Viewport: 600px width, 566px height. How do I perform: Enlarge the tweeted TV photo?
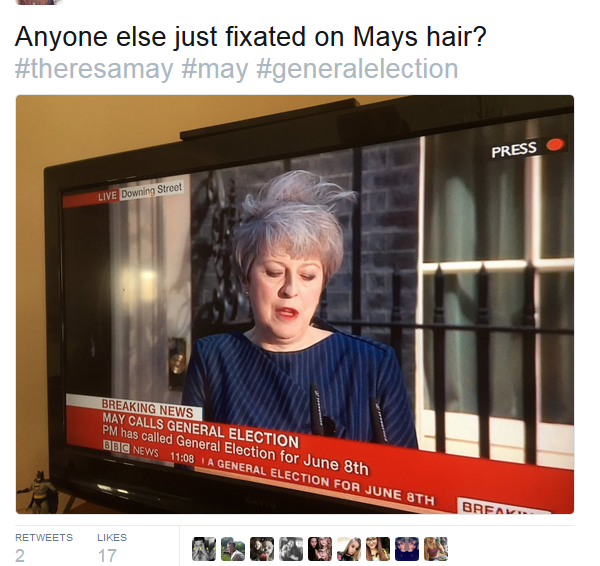[295, 304]
